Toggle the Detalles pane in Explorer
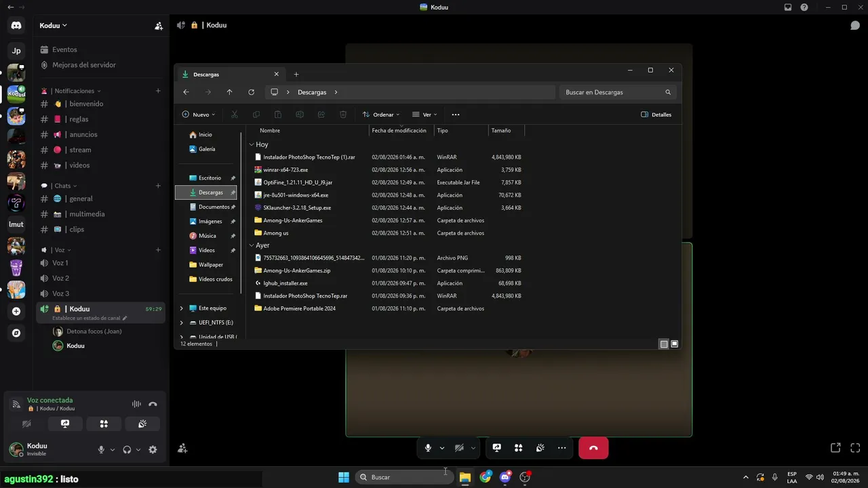 pyautogui.click(x=656, y=115)
